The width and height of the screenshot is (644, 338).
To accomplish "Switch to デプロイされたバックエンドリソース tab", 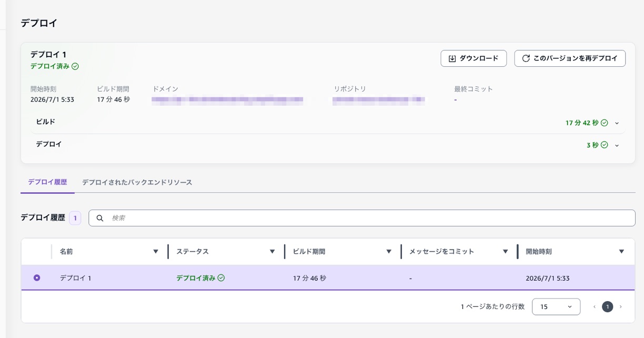I will [137, 182].
